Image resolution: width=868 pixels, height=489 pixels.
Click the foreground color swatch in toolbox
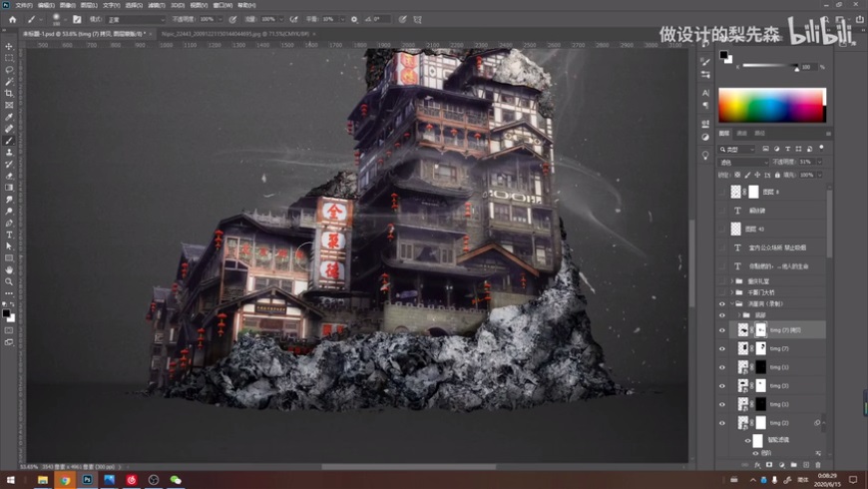pyautogui.click(x=6, y=314)
